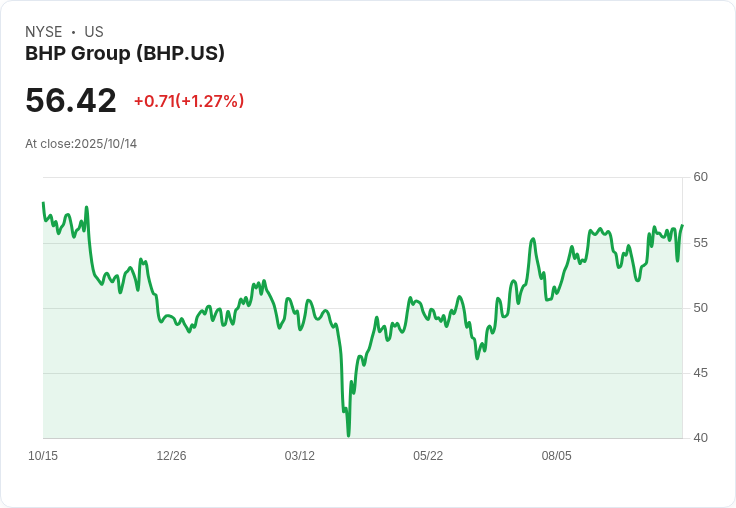This screenshot has height=508, width=736.
Task: Click the 56.42 closing price
Action: pyautogui.click(x=71, y=101)
